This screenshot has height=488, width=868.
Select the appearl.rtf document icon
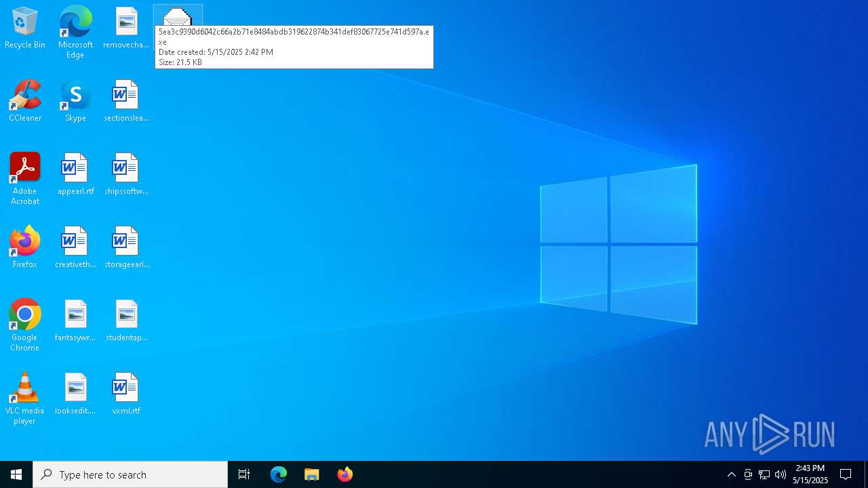(x=75, y=175)
